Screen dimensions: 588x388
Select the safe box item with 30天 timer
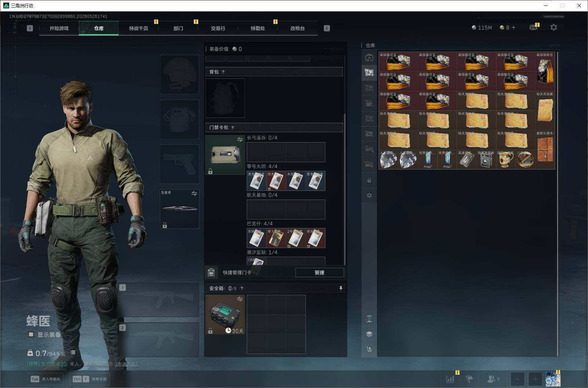[x=225, y=315]
